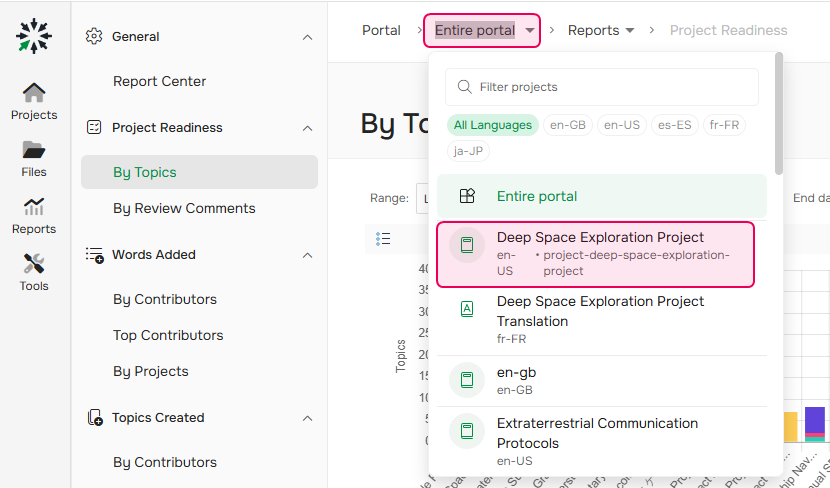Screen dimensions: 830x488
Task: Click the en-gb project book icon
Action: click(x=466, y=380)
